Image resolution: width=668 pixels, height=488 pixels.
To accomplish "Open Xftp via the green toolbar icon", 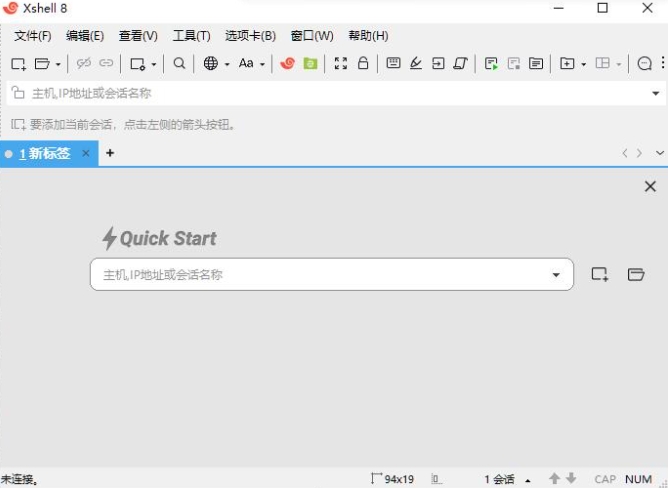I will [310, 64].
